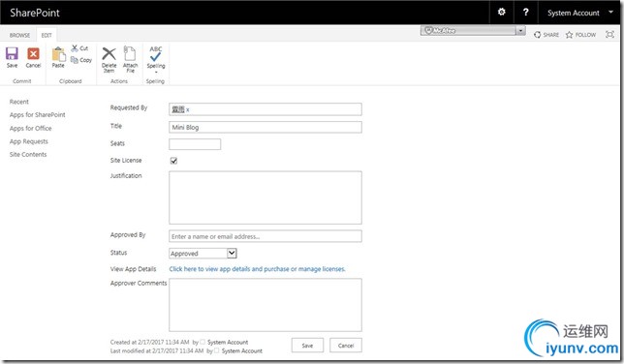Select the Copy tool in Clipboard group
Screen dimensions: 624x364
[x=81, y=60]
